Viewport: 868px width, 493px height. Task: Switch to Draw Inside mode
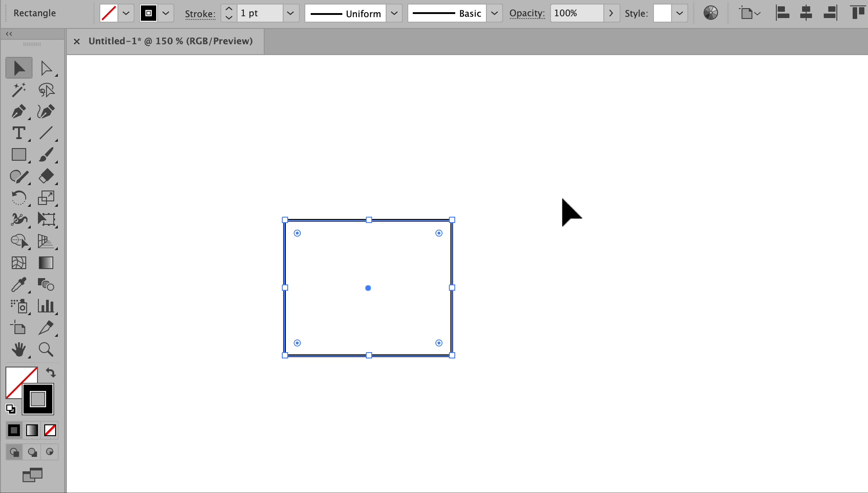50,452
